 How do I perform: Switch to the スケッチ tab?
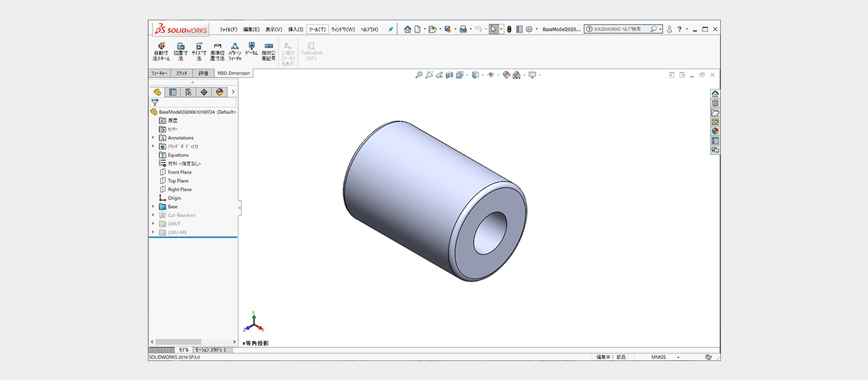point(181,73)
